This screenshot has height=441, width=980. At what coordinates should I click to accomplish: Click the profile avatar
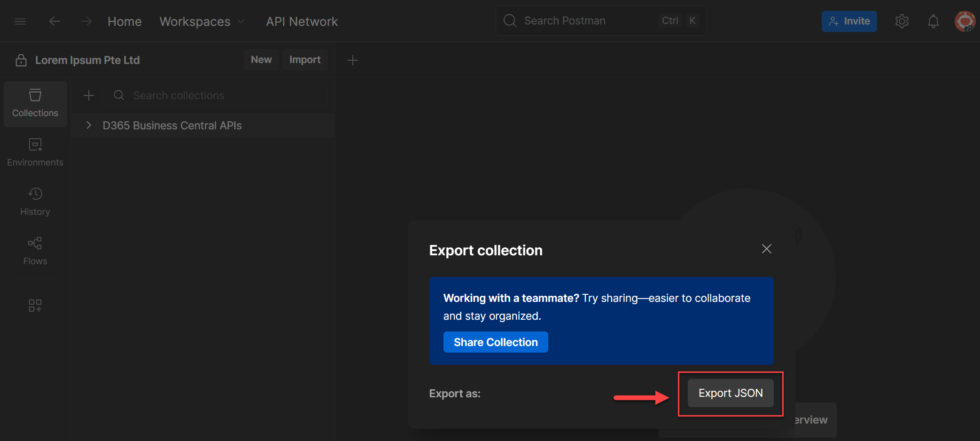pyautogui.click(x=964, y=21)
